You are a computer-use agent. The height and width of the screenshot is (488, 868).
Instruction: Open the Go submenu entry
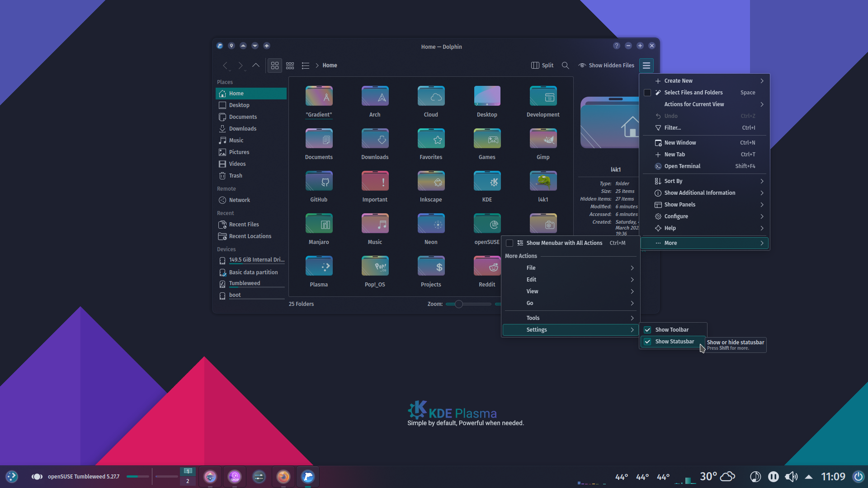pos(571,303)
